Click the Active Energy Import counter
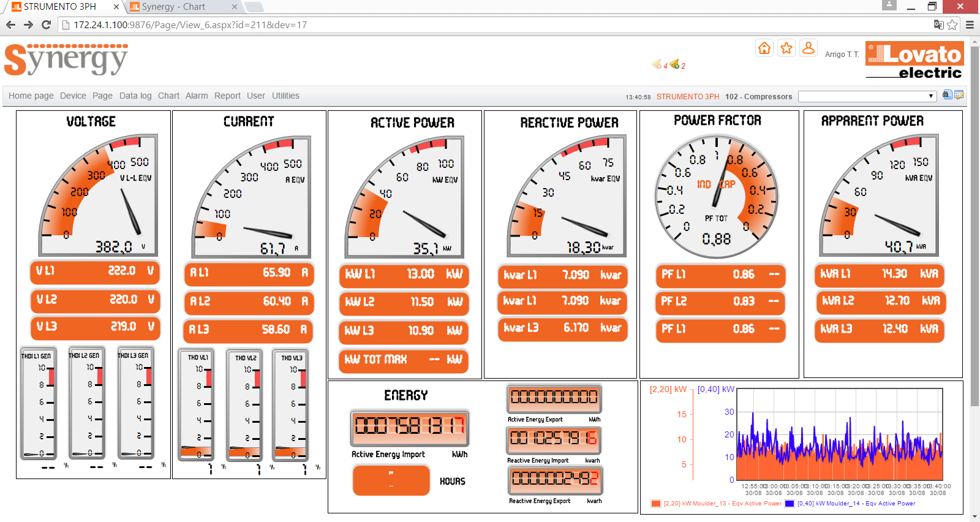Screen dimensions: 980x522 pos(409,427)
